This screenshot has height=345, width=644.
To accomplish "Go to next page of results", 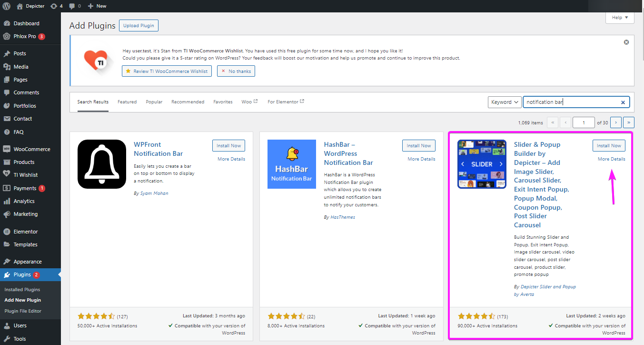I will (x=616, y=122).
